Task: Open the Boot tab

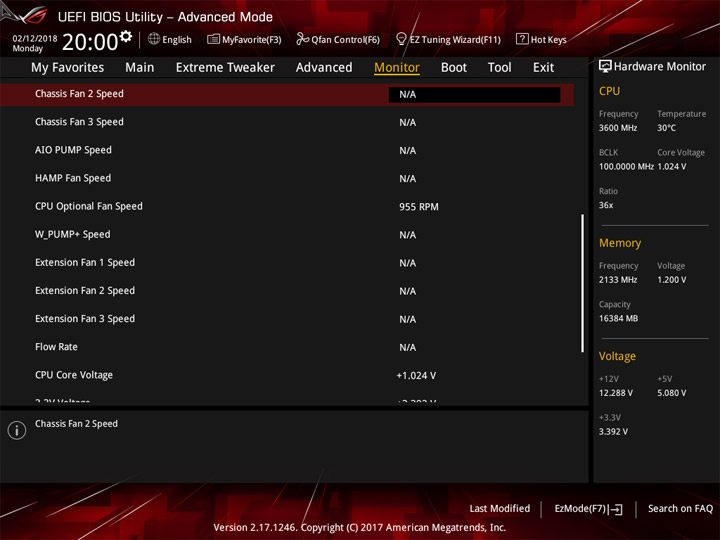Action: click(454, 68)
